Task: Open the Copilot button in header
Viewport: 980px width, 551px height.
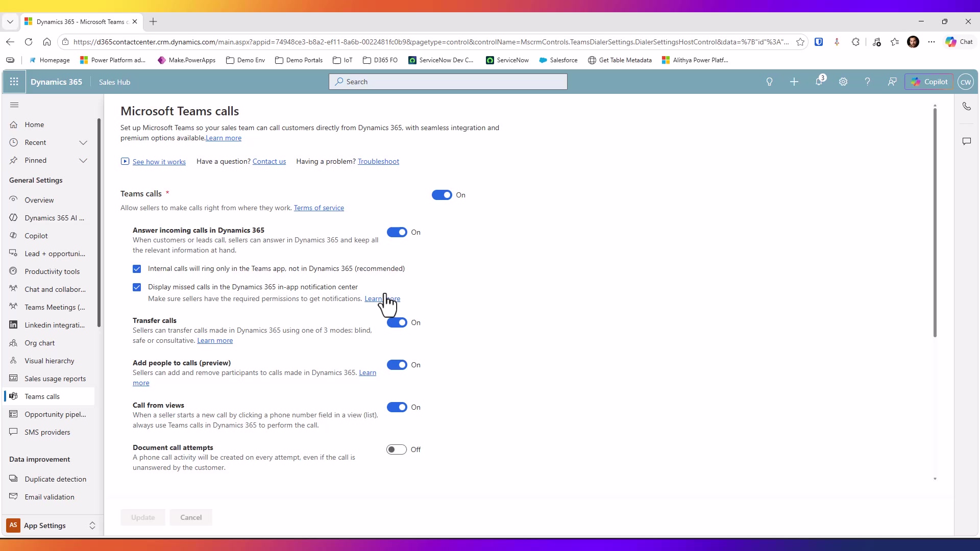Action: coord(929,82)
